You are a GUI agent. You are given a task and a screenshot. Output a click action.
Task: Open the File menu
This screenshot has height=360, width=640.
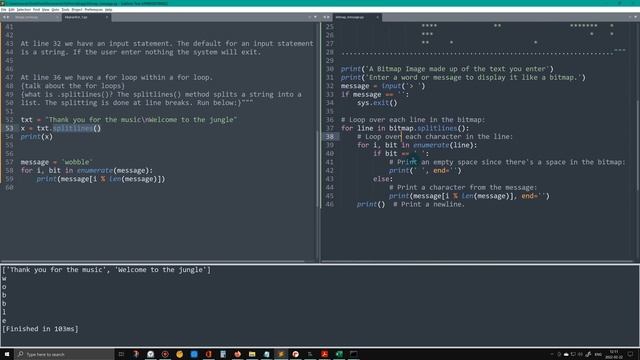(4, 9)
